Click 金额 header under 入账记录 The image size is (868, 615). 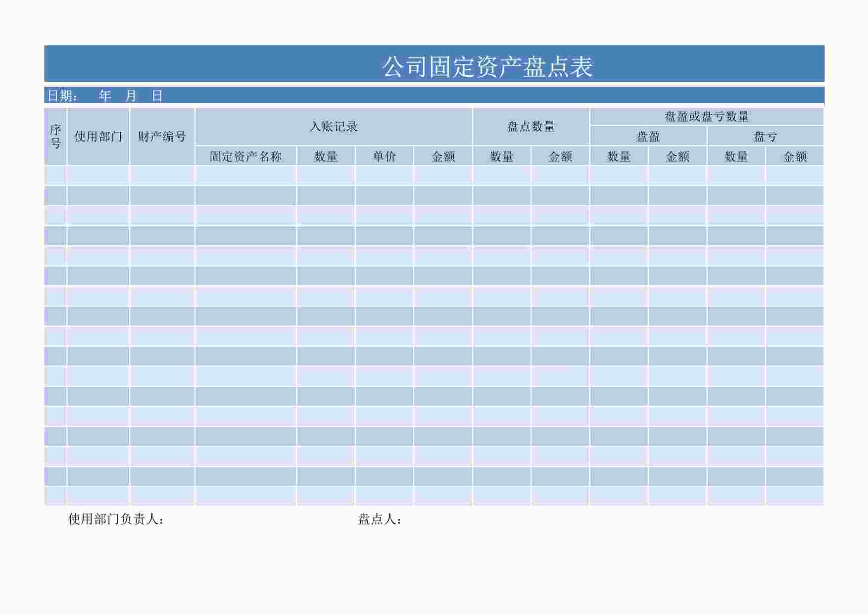click(x=443, y=156)
